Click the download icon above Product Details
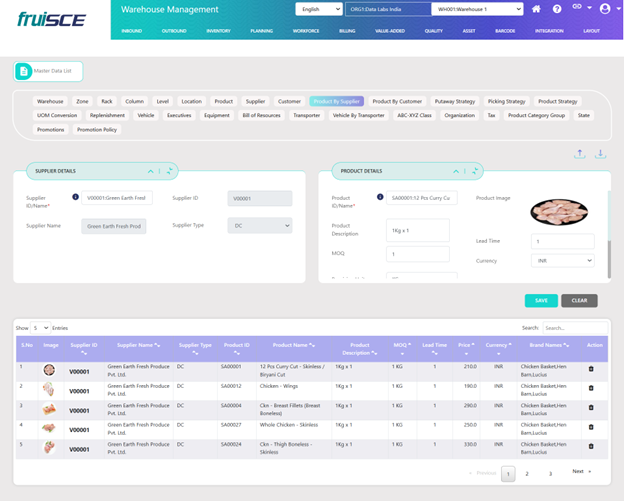The image size is (624, 501). tap(601, 154)
